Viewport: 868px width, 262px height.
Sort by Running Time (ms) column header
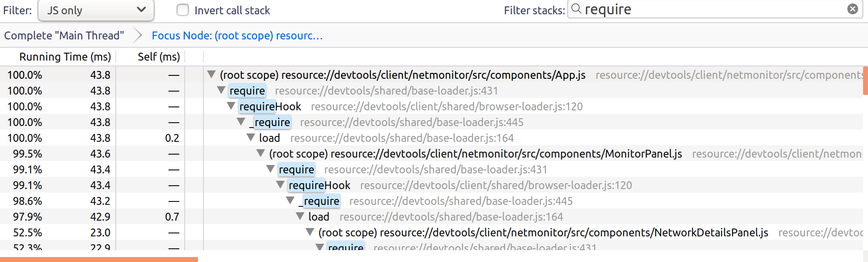65,57
